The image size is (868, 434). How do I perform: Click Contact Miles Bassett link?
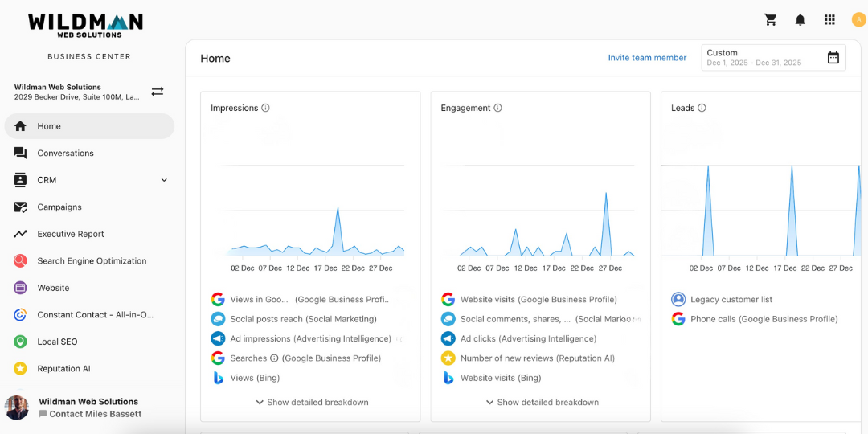(x=90, y=414)
